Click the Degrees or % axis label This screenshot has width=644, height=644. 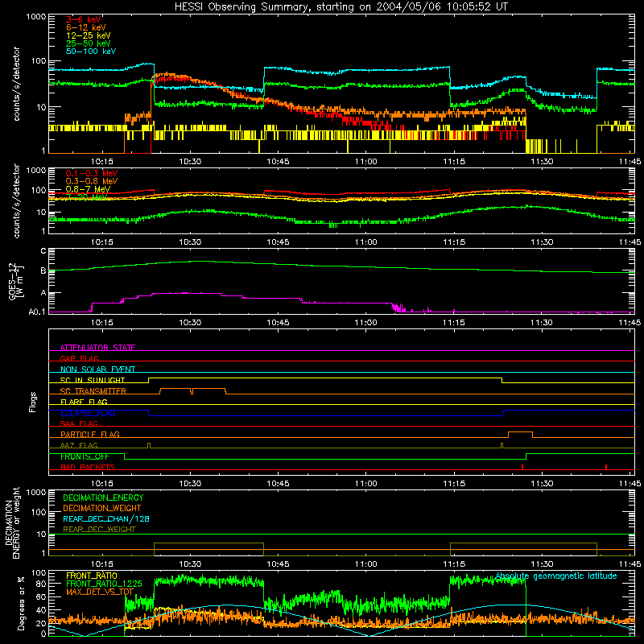[21, 603]
